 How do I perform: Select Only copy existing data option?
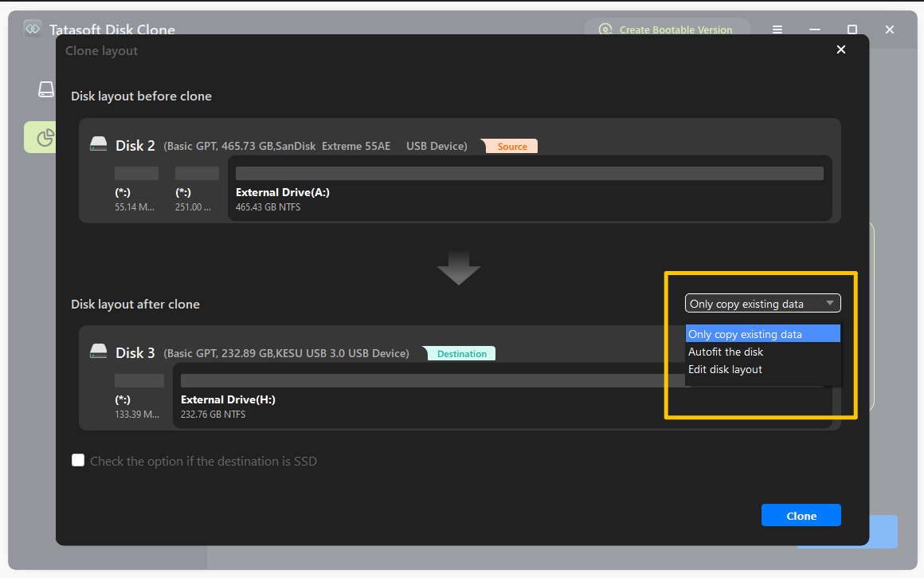[742, 333]
